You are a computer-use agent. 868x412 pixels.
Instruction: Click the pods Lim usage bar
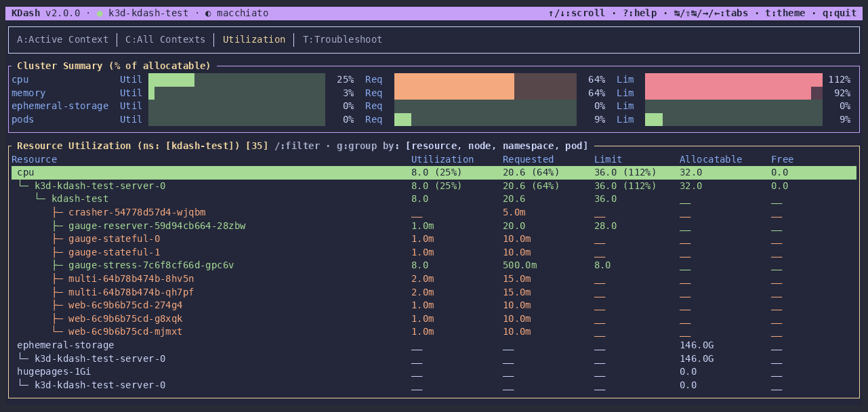click(x=734, y=119)
